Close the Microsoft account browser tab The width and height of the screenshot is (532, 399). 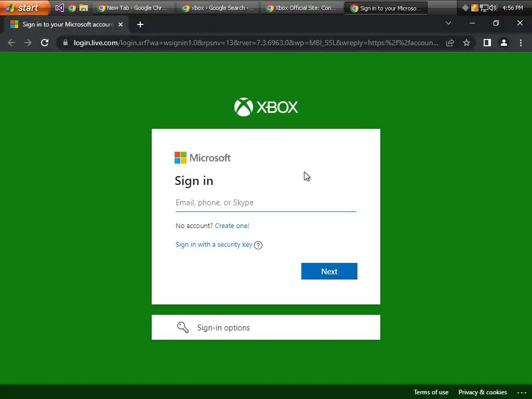[121, 24]
